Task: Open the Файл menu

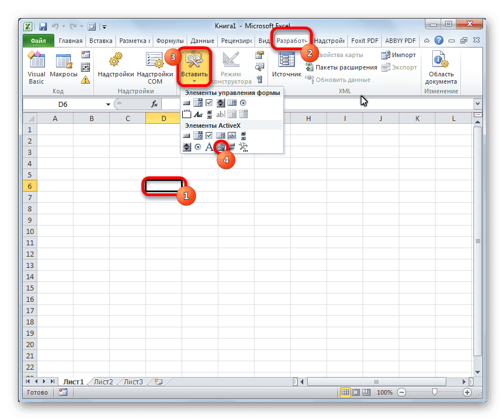Action: point(37,40)
